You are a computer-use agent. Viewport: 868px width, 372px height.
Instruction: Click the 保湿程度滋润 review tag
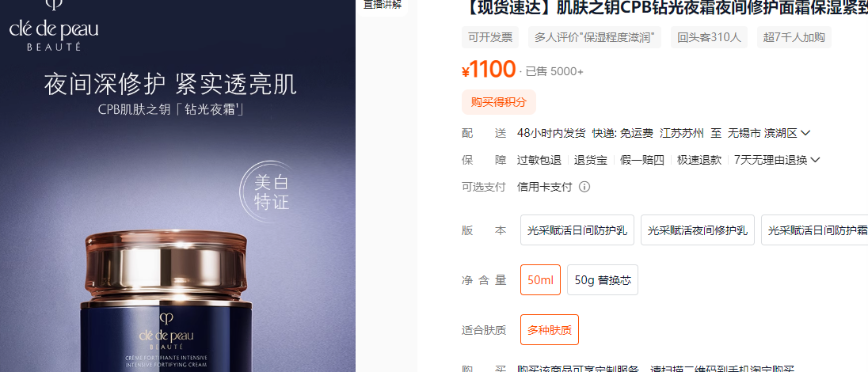[594, 37]
